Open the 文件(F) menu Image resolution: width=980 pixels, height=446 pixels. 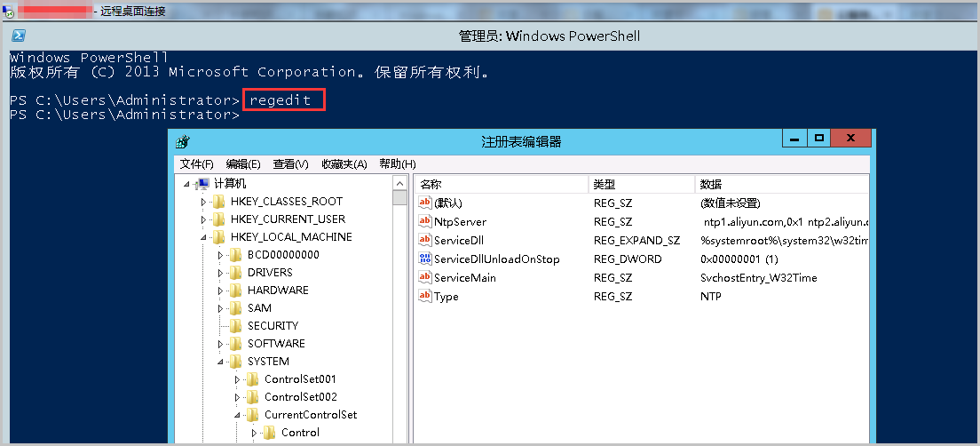(196, 164)
